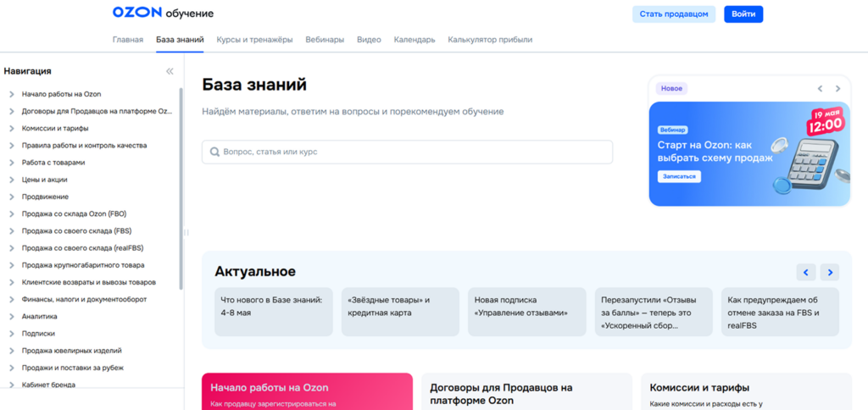Viewport: 868px width, 410px height.
Task: Expand Клиентские возвраты и вывозы товаров chevron
Action: (12, 282)
